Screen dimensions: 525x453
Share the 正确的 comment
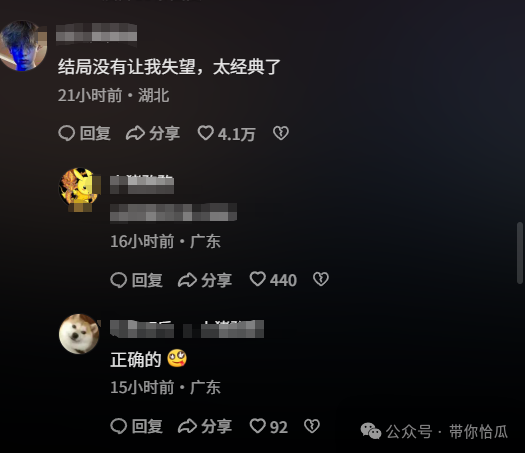205,426
